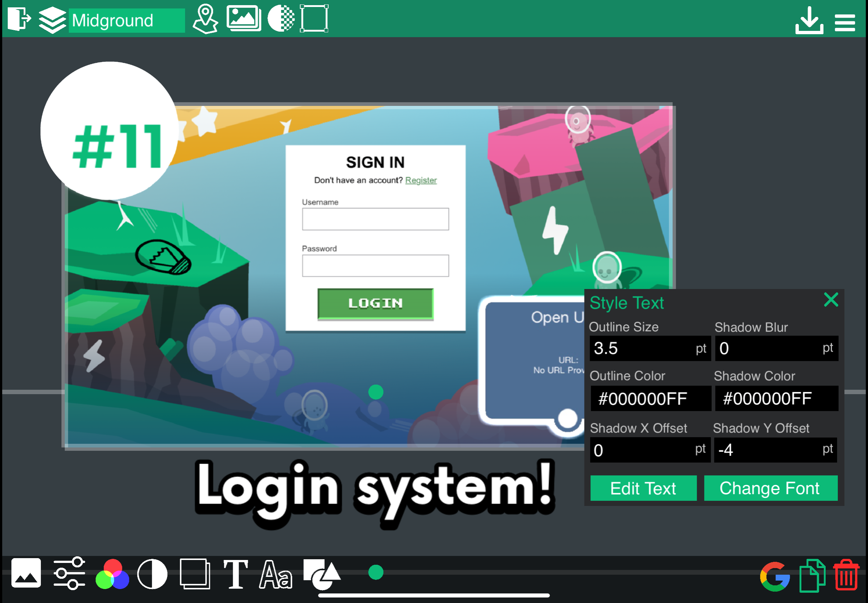Click the map location pin icon

coord(205,19)
